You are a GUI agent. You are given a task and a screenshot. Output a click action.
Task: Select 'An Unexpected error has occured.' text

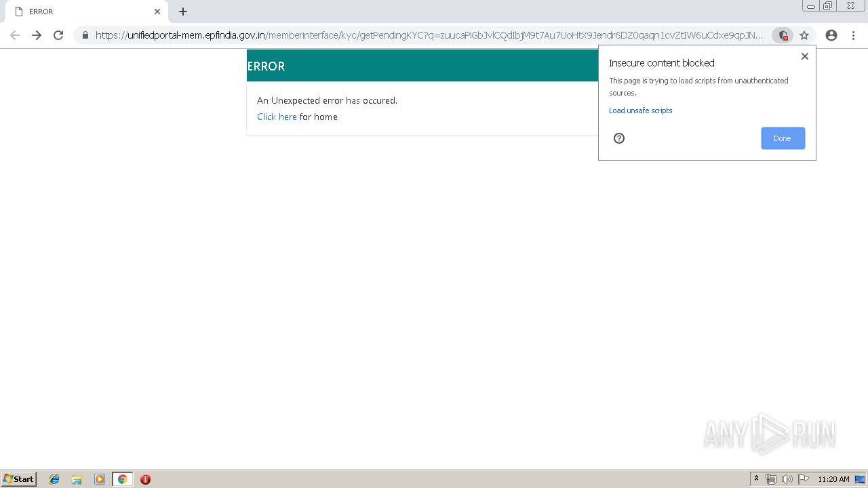point(327,100)
